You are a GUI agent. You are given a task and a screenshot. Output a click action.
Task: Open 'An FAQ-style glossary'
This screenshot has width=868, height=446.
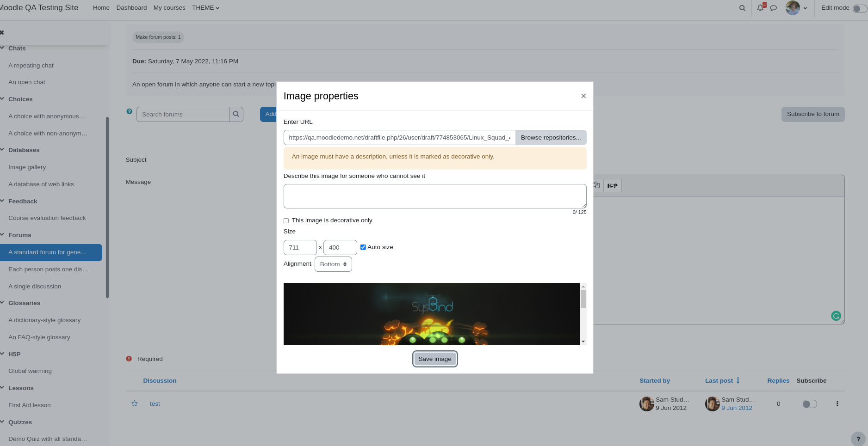(x=39, y=337)
